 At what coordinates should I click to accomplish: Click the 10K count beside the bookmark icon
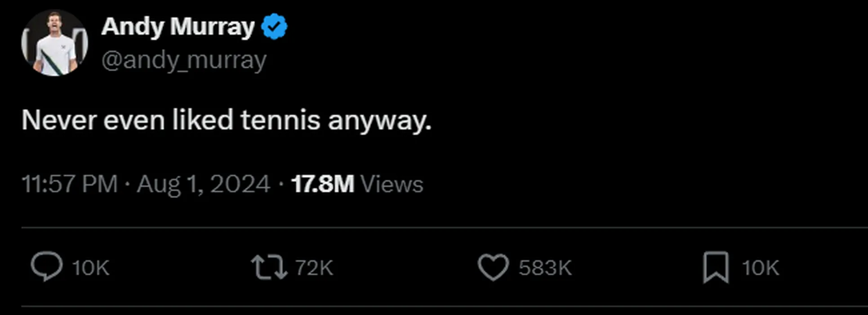tap(760, 268)
